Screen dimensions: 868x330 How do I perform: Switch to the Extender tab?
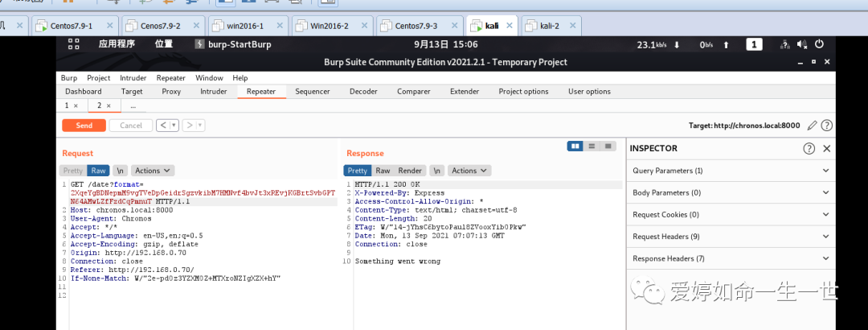pyautogui.click(x=465, y=92)
